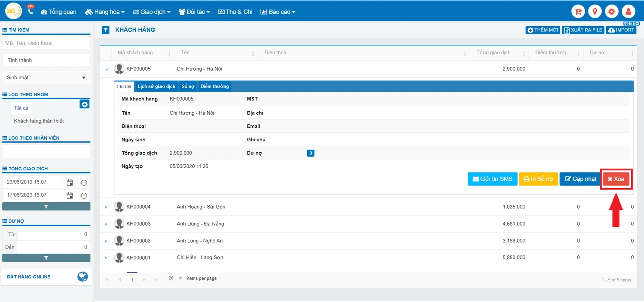The height and width of the screenshot is (302, 644).
Task: Click the Dư nợ Từ input
Action: click(53, 234)
